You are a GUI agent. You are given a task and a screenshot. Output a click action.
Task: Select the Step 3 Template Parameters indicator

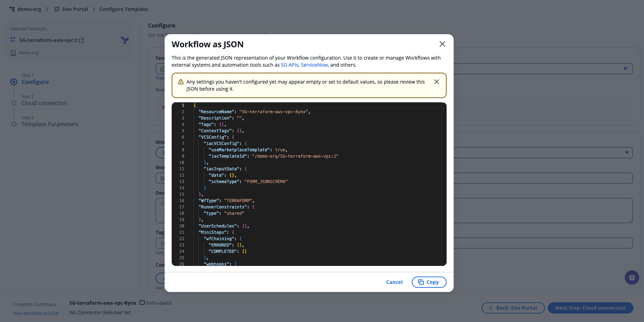pyautogui.click(x=14, y=124)
